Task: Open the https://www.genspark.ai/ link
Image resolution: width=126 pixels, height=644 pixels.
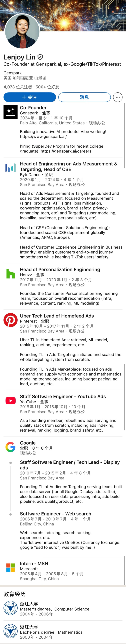Action: [43, 136]
